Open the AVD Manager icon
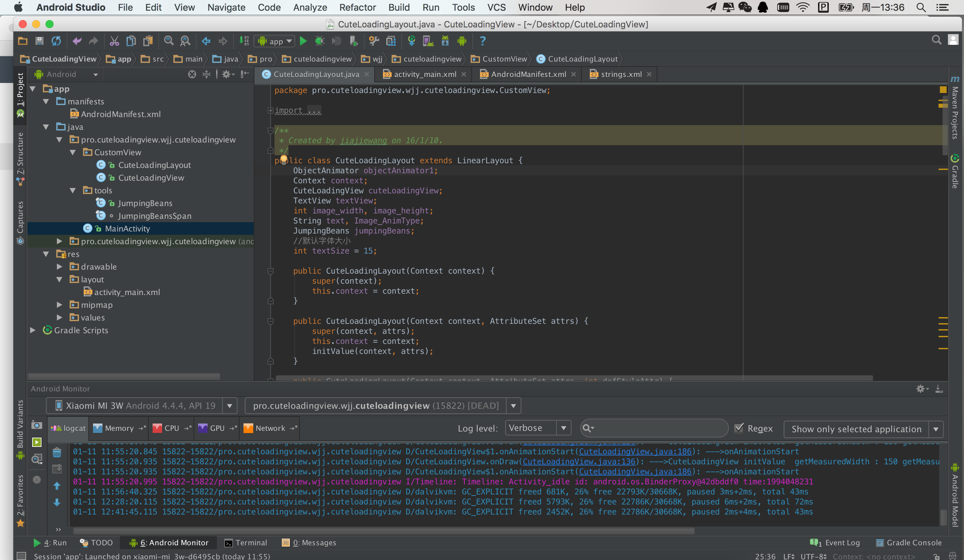 (x=428, y=41)
